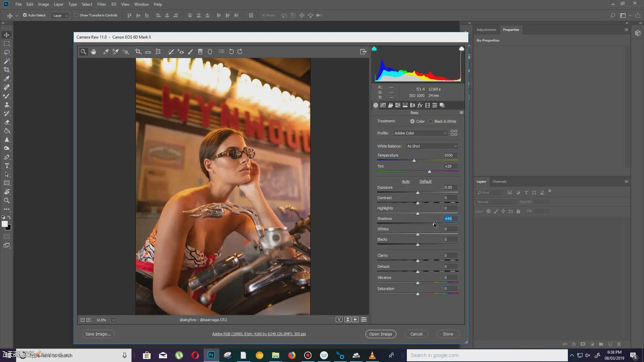This screenshot has height=362, width=644.
Task: Rotate image 90 degrees clockwise
Action: click(x=240, y=52)
